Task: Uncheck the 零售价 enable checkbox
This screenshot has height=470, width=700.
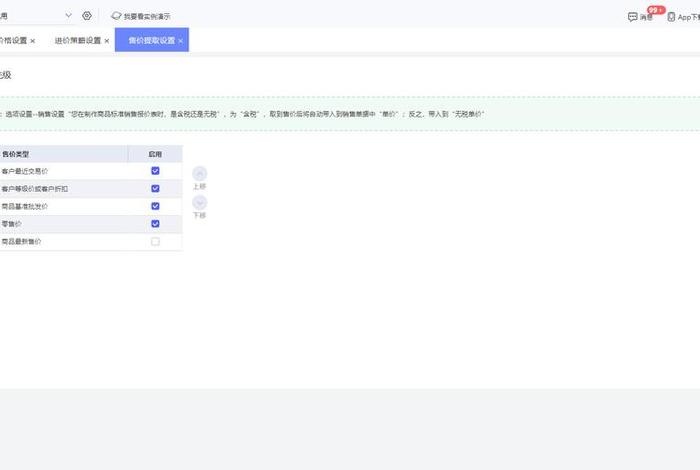Action: tap(155, 224)
